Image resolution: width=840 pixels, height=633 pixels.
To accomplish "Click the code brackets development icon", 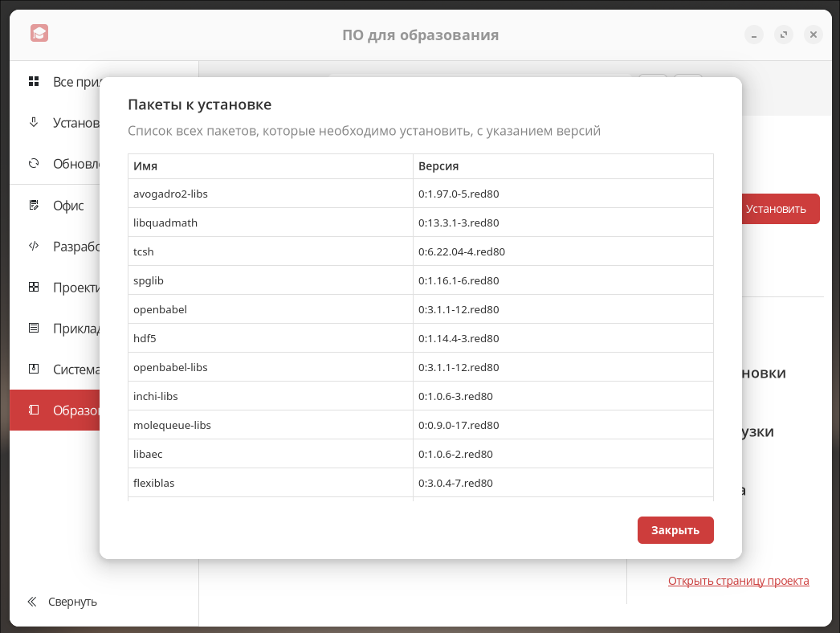I will (34, 246).
